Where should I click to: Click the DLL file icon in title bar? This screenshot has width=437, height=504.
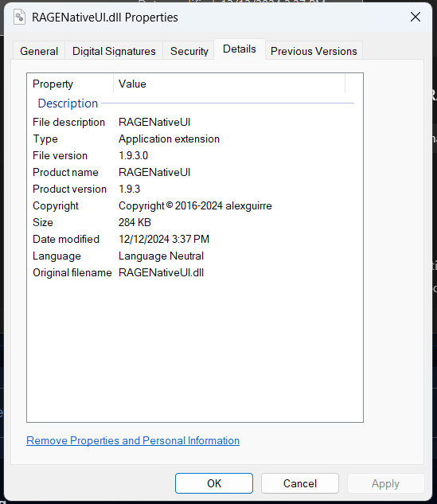(19, 17)
